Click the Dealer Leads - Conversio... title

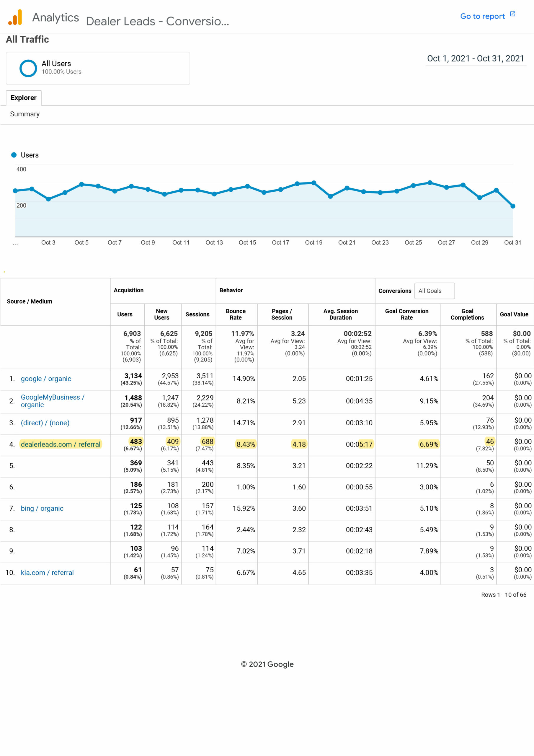[157, 21]
